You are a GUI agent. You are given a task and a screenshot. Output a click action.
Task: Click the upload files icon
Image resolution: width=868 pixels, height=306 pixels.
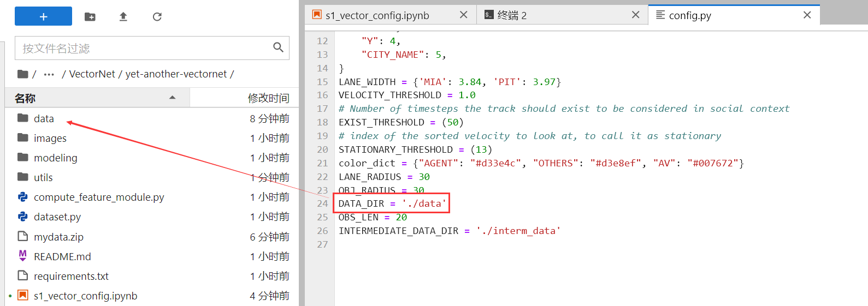123,17
